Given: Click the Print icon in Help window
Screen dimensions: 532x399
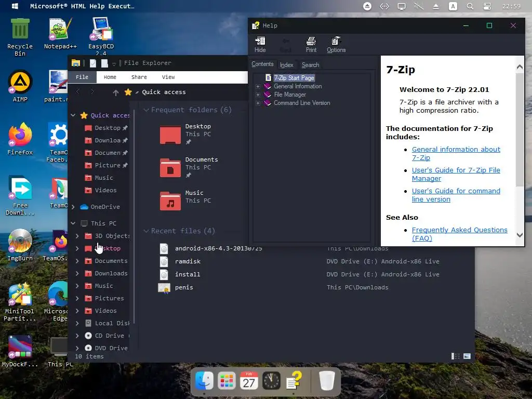Looking at the screenshot, I should point(311,45).
